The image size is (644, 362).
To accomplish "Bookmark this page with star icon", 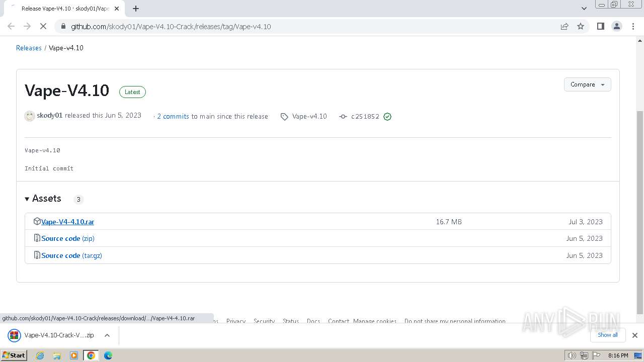I will point(581,26).
